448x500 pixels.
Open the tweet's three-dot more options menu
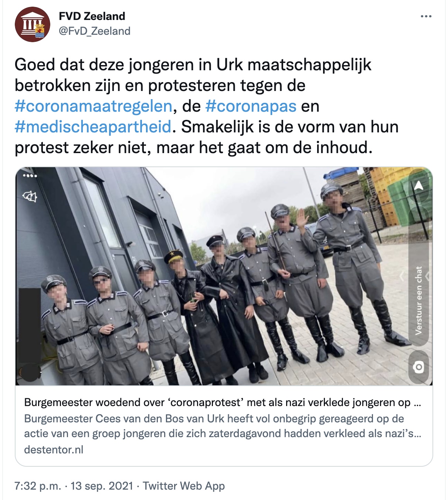[x=426, y=17]
